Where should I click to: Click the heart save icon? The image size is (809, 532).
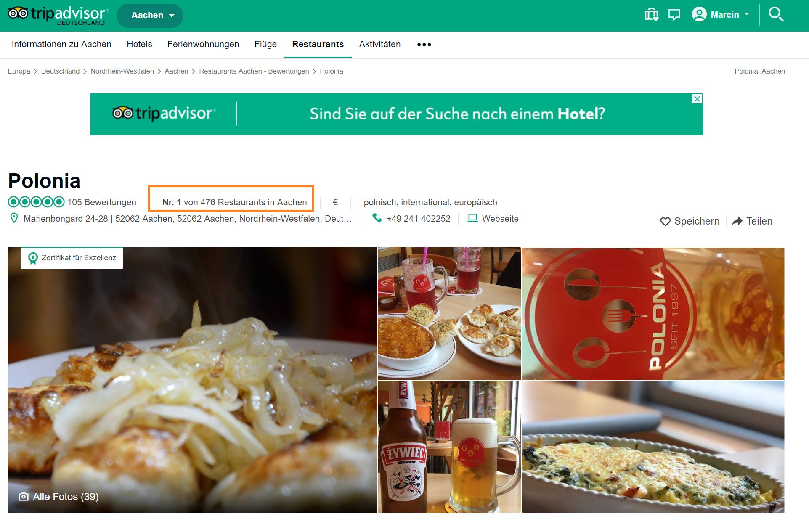tap(665, 221)
